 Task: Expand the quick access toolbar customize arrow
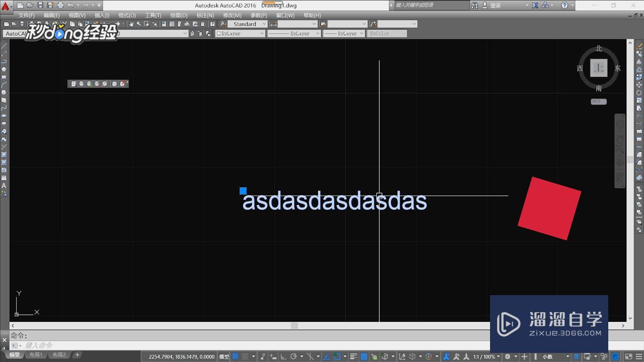pyautogui.click(x=99, y=5)
